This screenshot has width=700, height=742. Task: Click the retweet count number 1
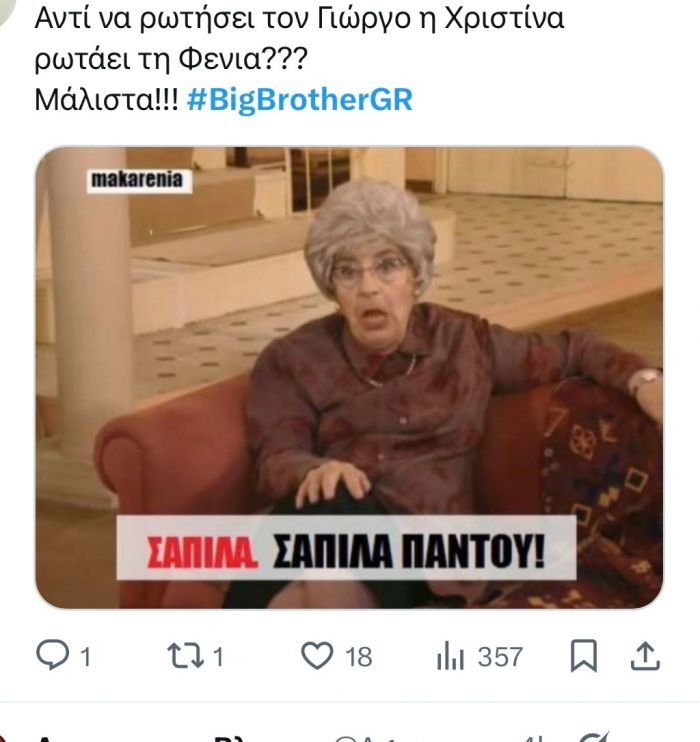(x=218, y=657)
